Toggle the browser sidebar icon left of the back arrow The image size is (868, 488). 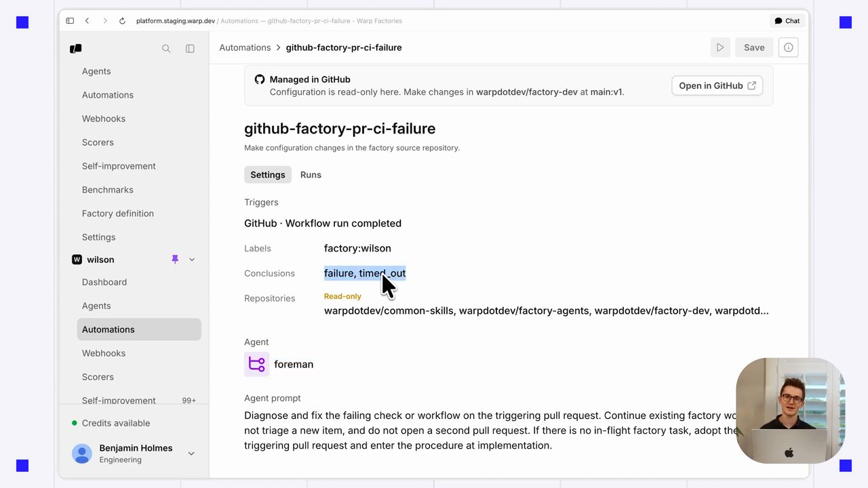point(70,21)
